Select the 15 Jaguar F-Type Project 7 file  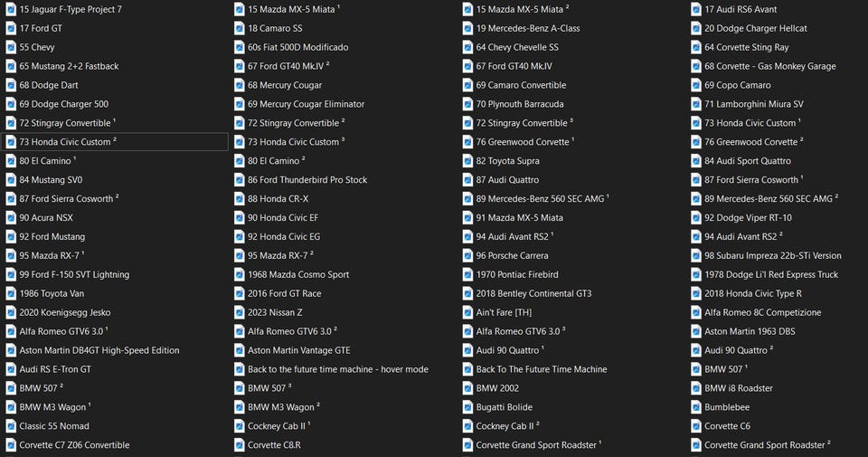coord(71,9)
